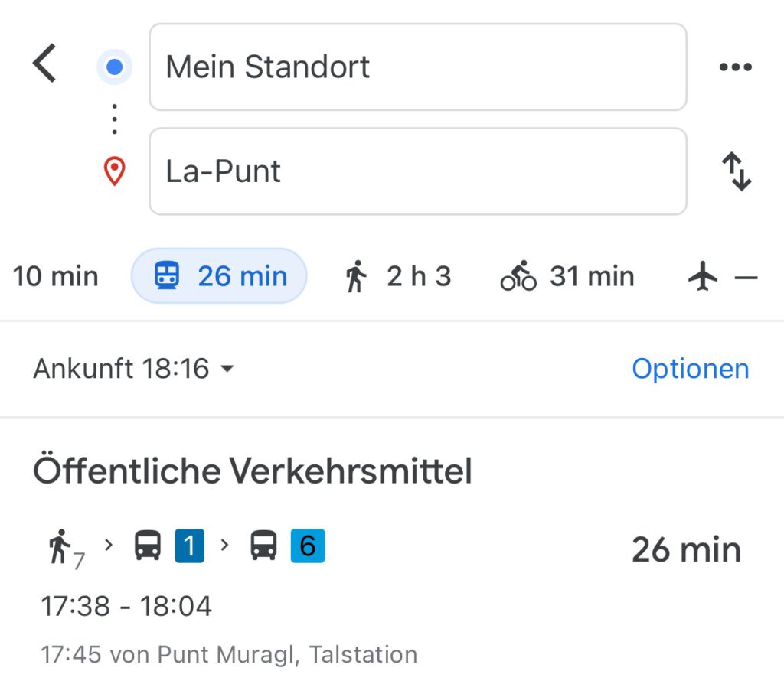
Task: Tap the light blue line 6 badge
Action: [x=308, y=546]
